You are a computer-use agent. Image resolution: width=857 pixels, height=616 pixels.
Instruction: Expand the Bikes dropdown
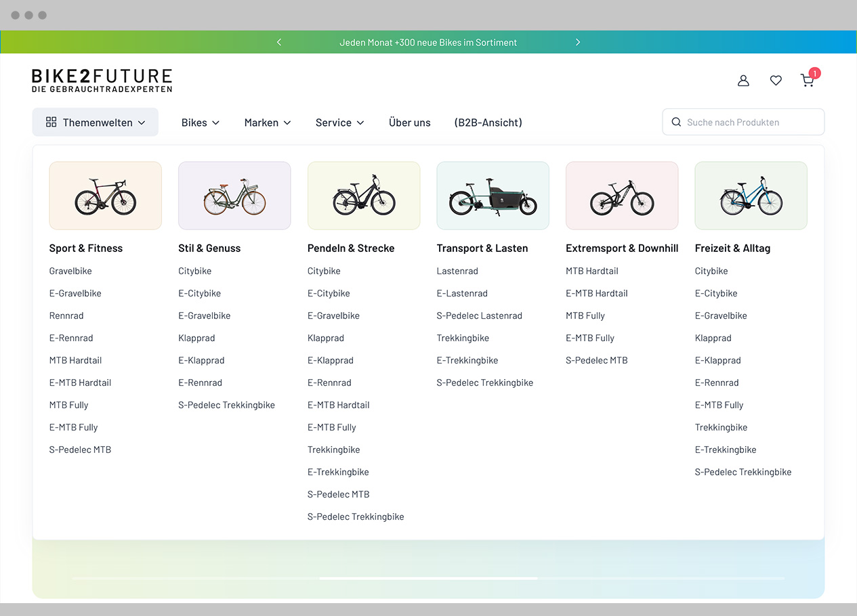coord(201,123)
